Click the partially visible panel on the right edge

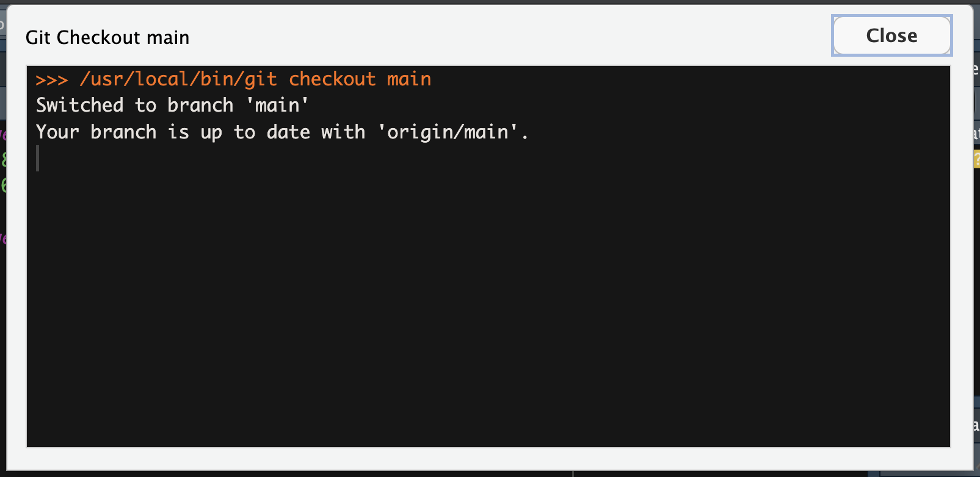click(x=974, y=244)
